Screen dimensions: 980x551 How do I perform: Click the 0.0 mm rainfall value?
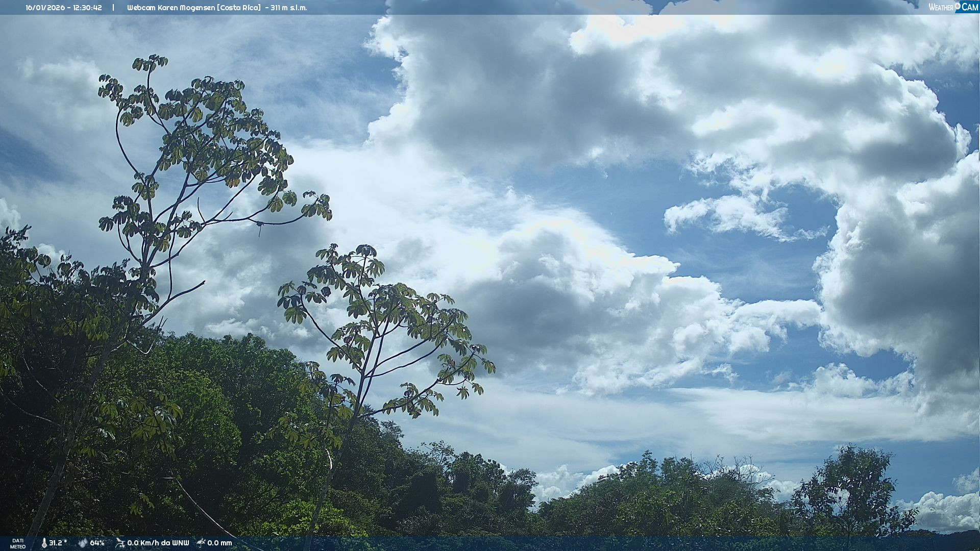[x=219, y=543]
